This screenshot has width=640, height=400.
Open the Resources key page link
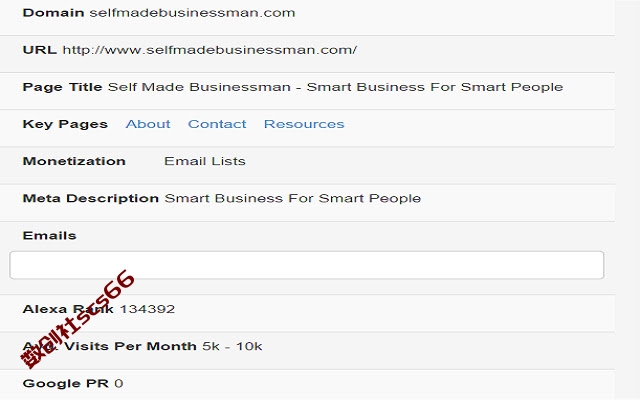coord(304,124)
